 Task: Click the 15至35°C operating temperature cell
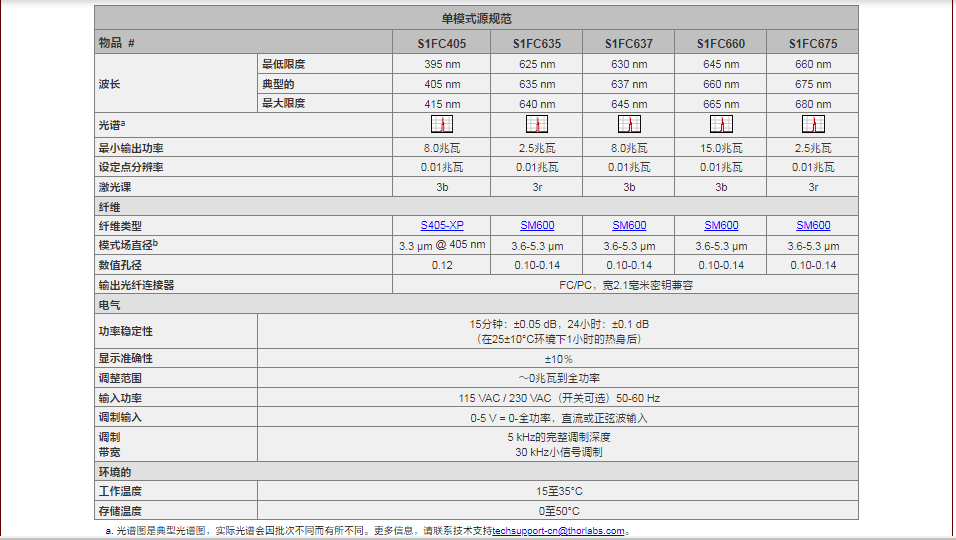tap(558, 491)
